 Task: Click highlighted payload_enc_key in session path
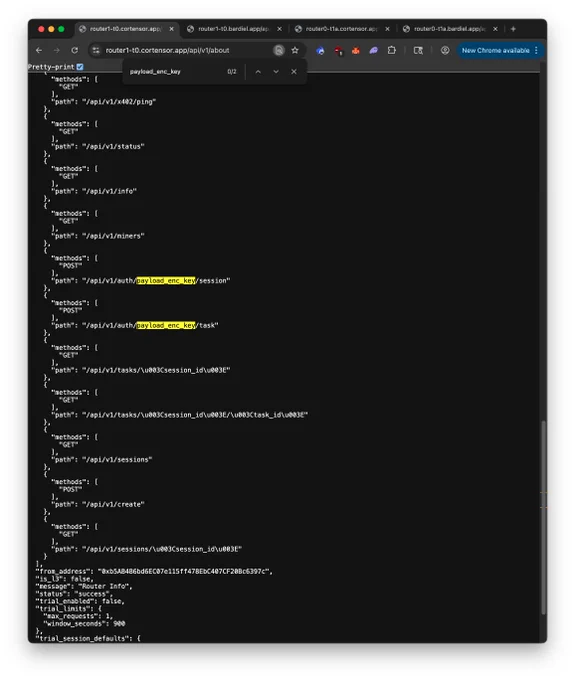pyautogui.click(x=166, y=281)
